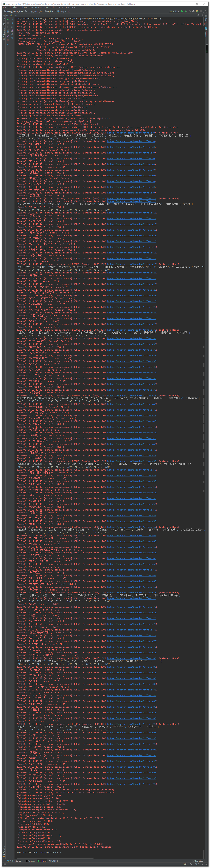The image size is (210, 868).
Task: Open the Crawled GET link with offset=50
Action: coord(132,461)
